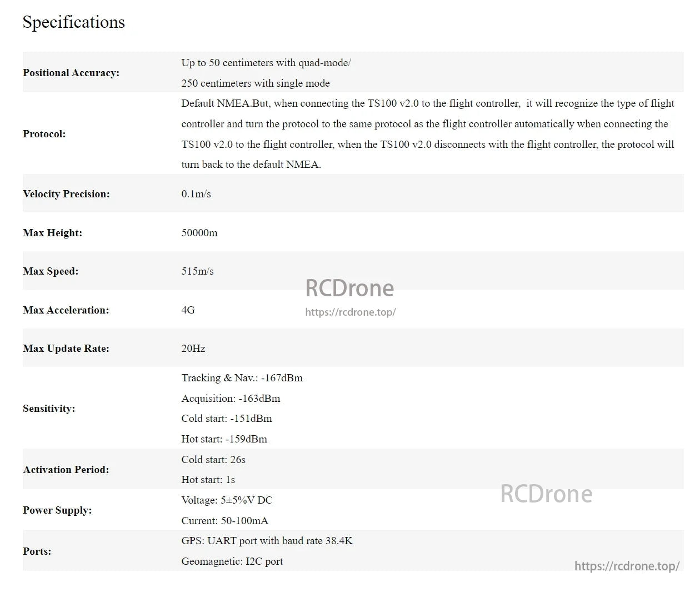The image size is (700, 592).
Task: Click the Specifications heading
Action: pos(73,22)
